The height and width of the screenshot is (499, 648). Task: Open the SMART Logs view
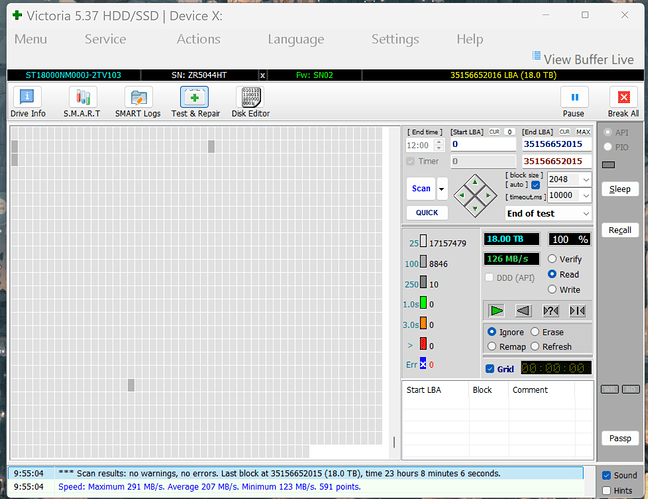coord(138,102)
